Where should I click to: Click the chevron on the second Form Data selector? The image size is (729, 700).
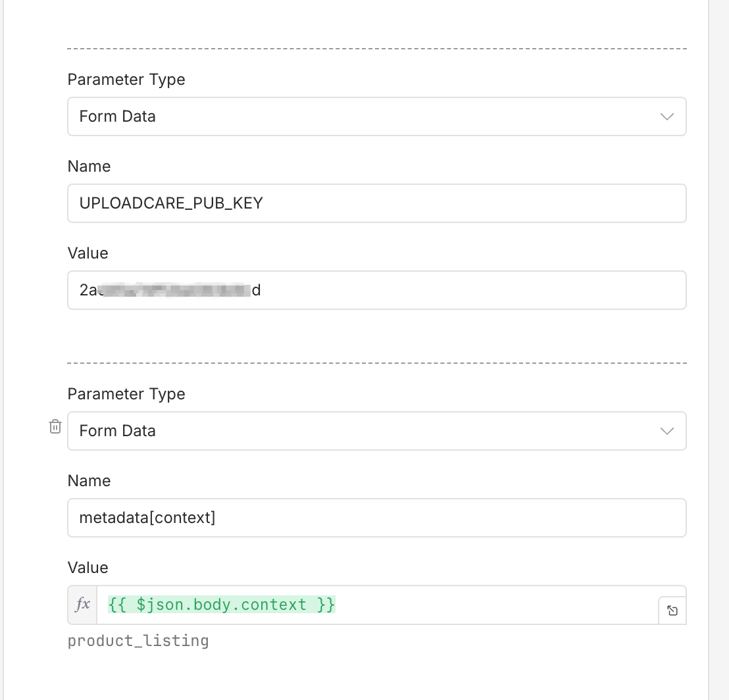click(x=667, y=431)
